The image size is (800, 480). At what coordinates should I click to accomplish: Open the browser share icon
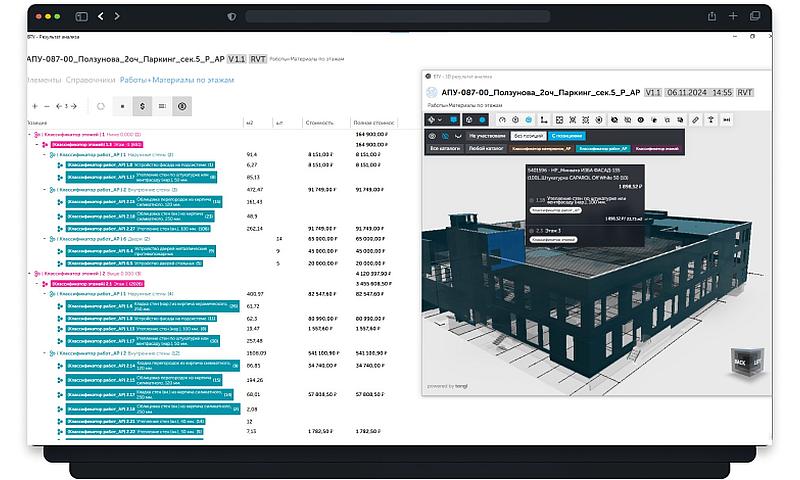[712, 16]
